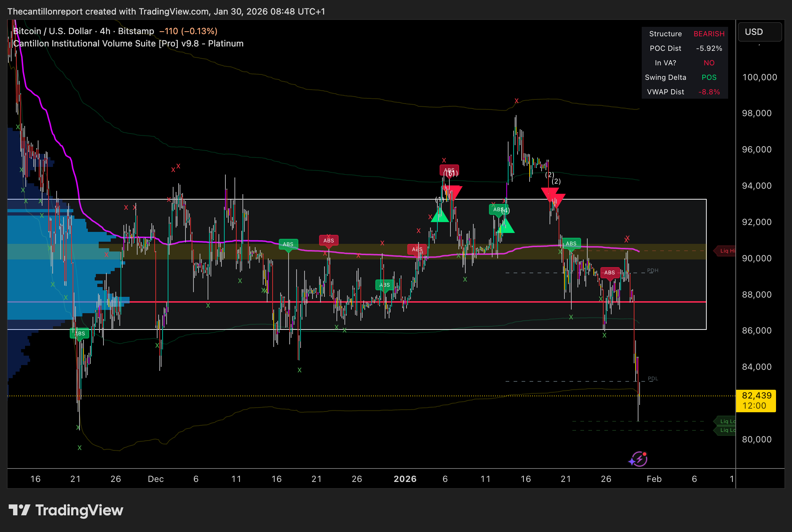Click the large red down-triangle near Jan 20
792x532 pixels.
click(x=552, y=196)
